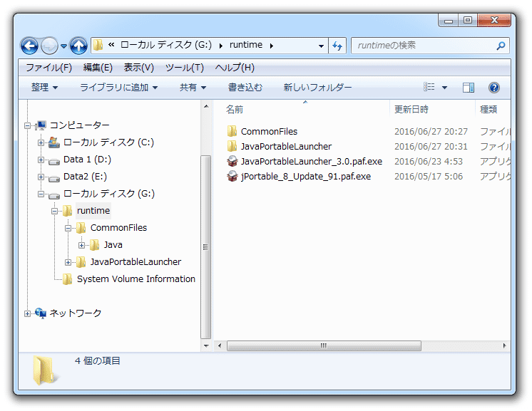Viewport: 532px width, 411px height.
Task: Click the navigation pane vertical scrollbar thumb
Action: pyautogui.click(x=205, y=247)
